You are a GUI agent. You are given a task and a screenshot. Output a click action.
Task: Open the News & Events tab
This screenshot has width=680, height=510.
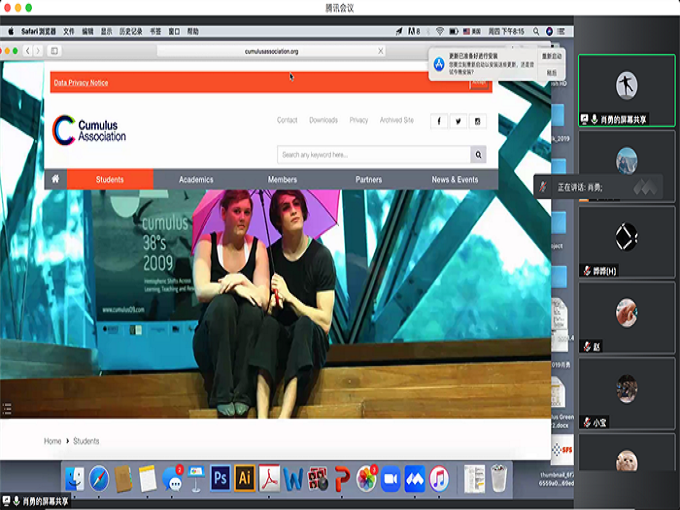[454, 180]
